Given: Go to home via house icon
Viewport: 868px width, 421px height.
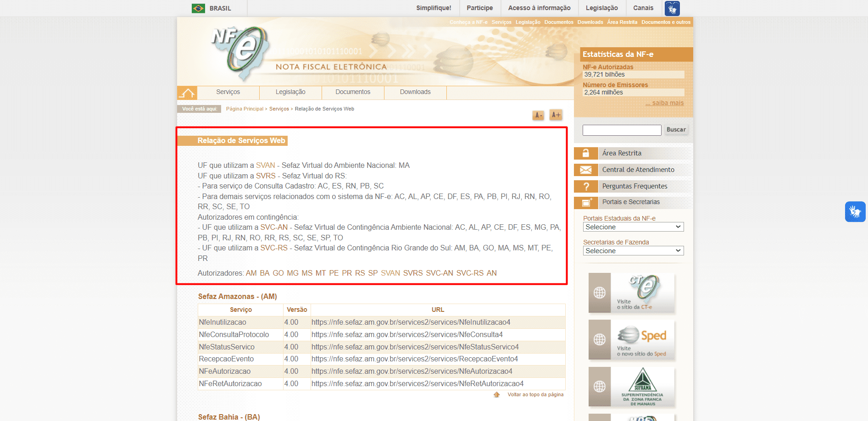Looking at the screenshot, I should (187, 93).
